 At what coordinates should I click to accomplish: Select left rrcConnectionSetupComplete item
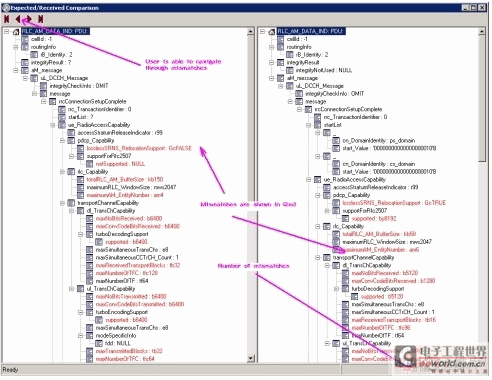tap(92, 102)
